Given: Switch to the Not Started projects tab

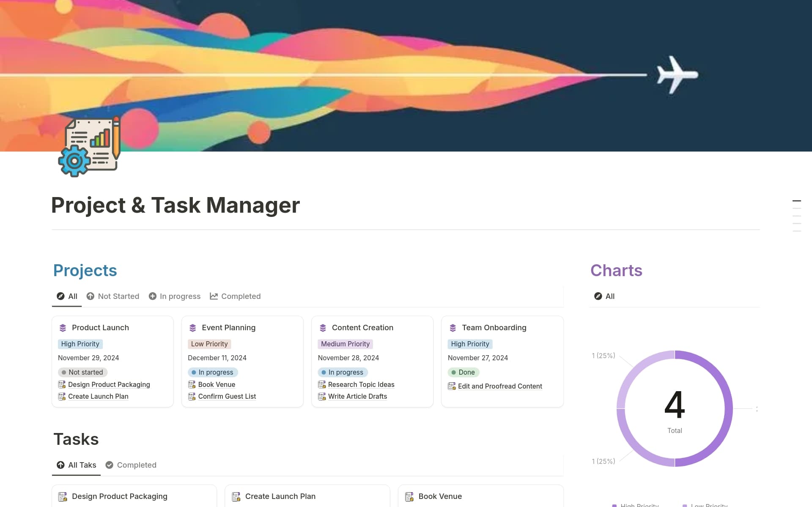Looking at the screenshot, I should click(x=113, y=296).
